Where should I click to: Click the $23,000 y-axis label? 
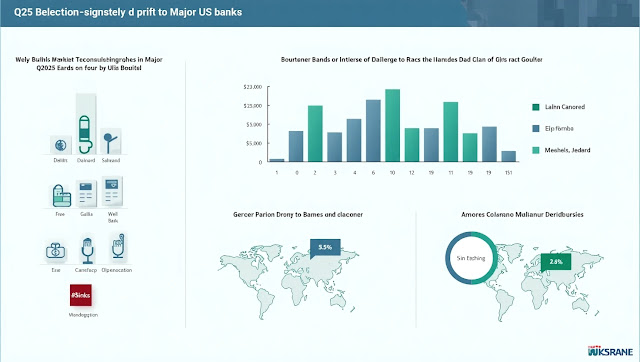[x=252, y=87]
